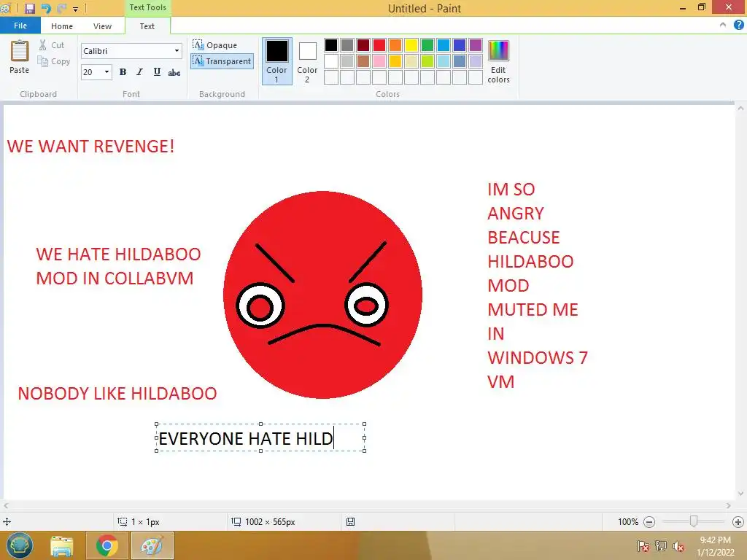
Task: Click the Paste clipboard icon
Action: tap(20, 52)
